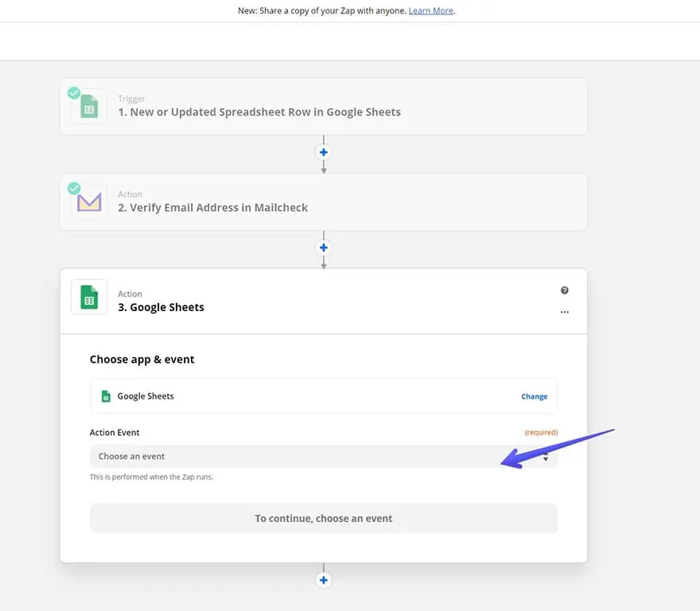Expand the Verify Email Address in Mailcheck step
The image size is (700, 611).
(212, 208)
